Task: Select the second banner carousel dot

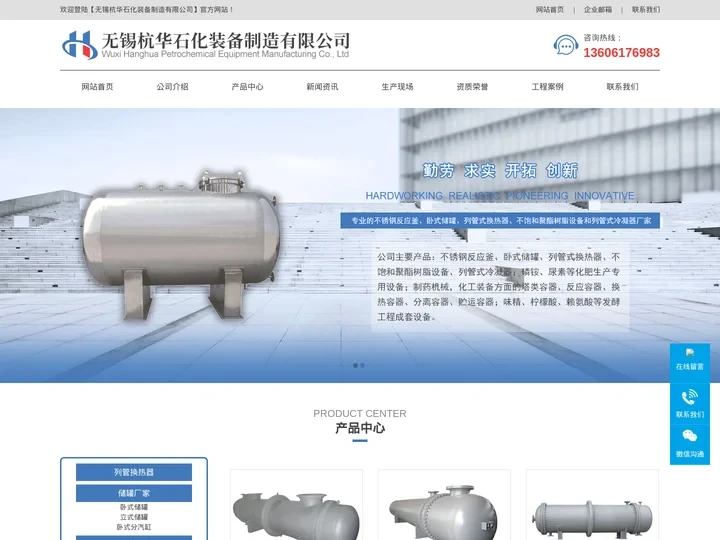Action: [362, 366]
